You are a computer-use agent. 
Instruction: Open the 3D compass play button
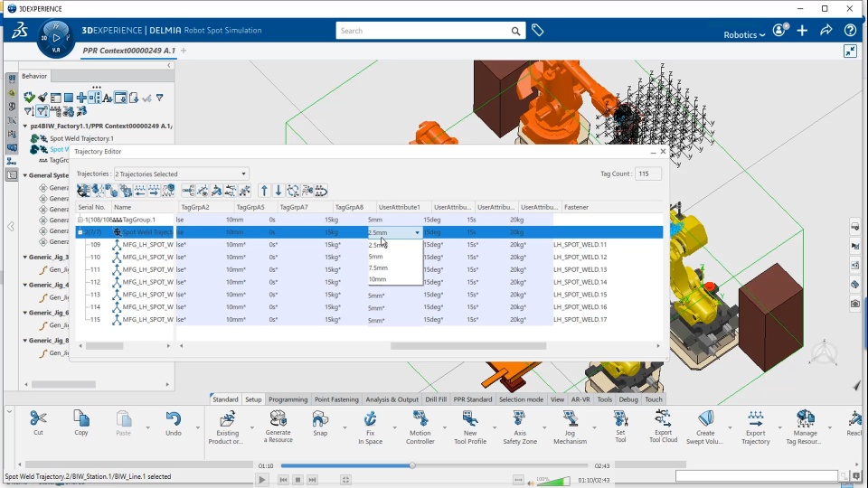point(56,38)
